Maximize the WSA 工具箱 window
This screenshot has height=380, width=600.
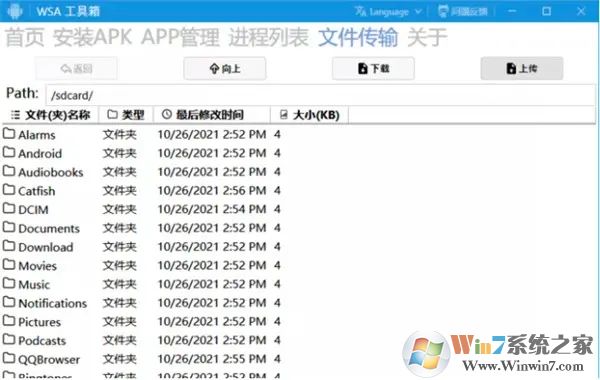tap(546, 11)
